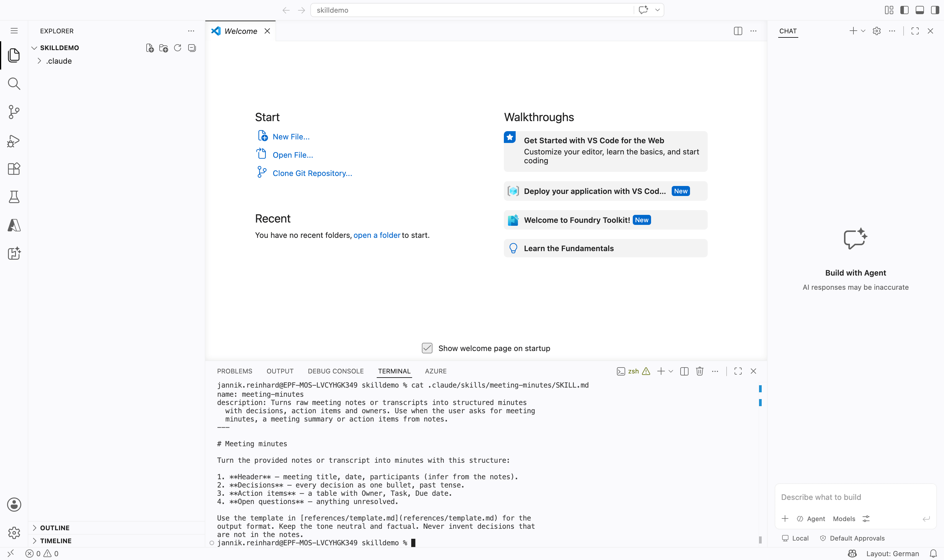The width and height of the screenshot is (944, 560).
Task: Click the remote window indicator in status bar
Action: point(11,554)
